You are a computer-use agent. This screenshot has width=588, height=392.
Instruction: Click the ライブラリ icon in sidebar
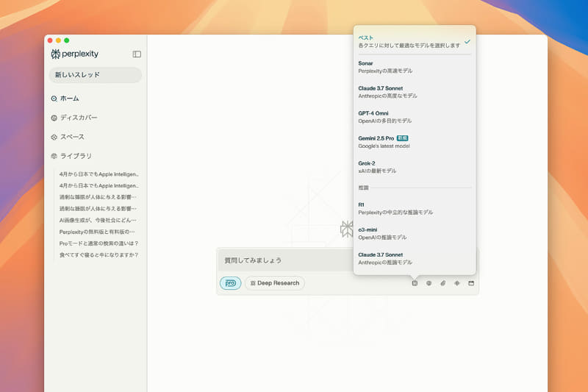(x=54, y=156)
